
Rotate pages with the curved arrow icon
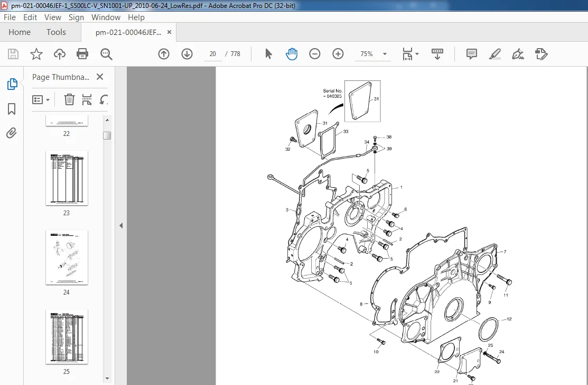[x=104, y=100]
